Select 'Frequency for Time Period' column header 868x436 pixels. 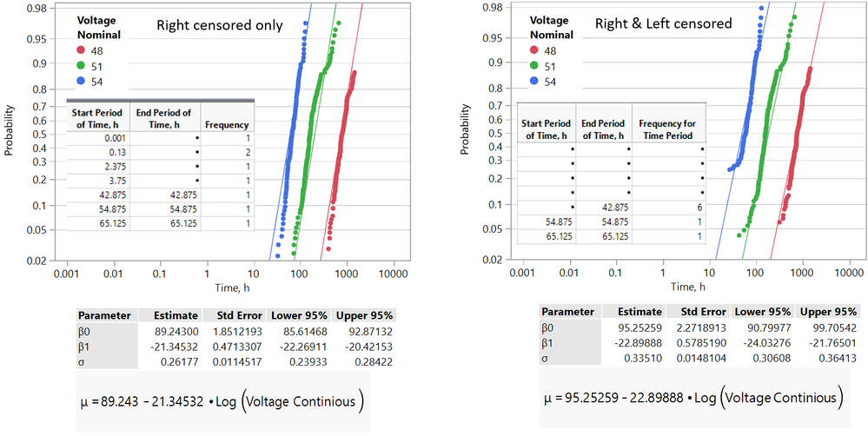click(x=667, y=130)
